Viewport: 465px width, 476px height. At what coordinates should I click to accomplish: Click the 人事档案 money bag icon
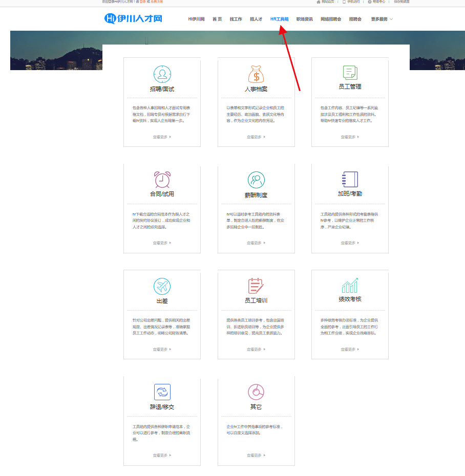(256, 74)
